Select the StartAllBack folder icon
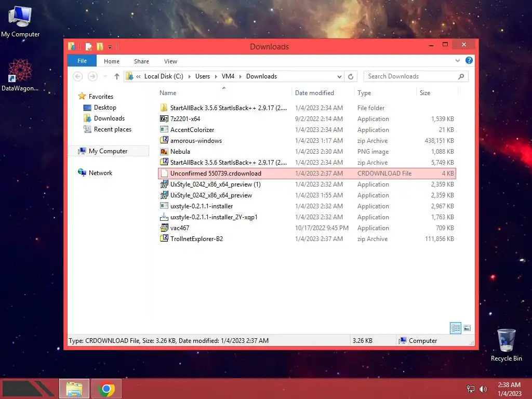 tap(164, 108)
